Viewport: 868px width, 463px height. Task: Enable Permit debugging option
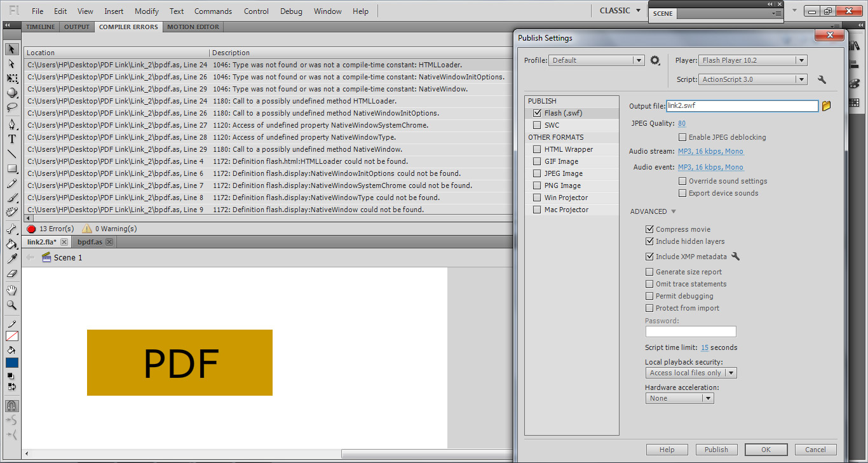coord(649,296)
